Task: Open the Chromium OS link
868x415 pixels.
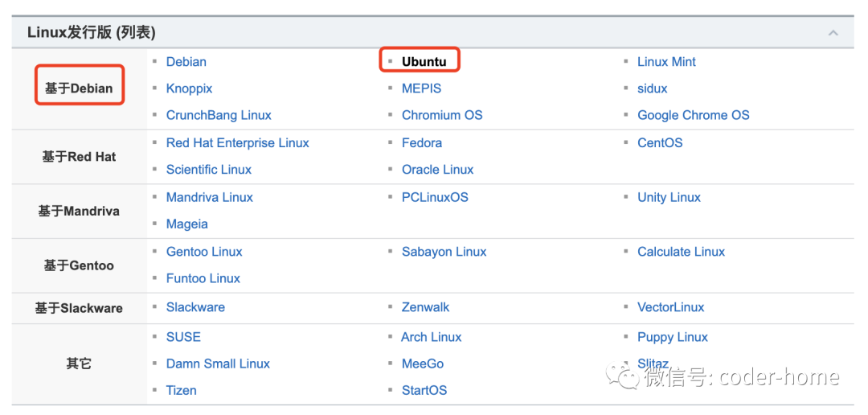Action: (442, 115)
